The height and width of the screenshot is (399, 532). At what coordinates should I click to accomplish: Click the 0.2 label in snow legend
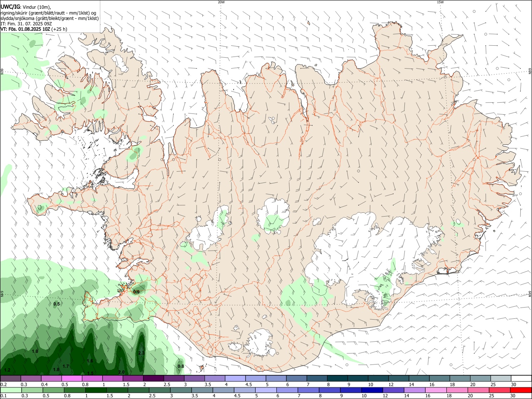3,384
